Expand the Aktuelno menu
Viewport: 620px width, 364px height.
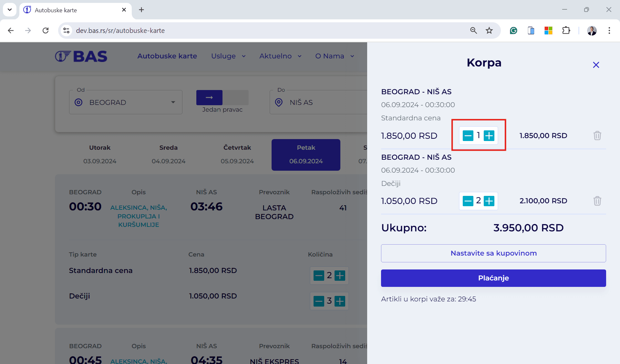tap(280, 56)
